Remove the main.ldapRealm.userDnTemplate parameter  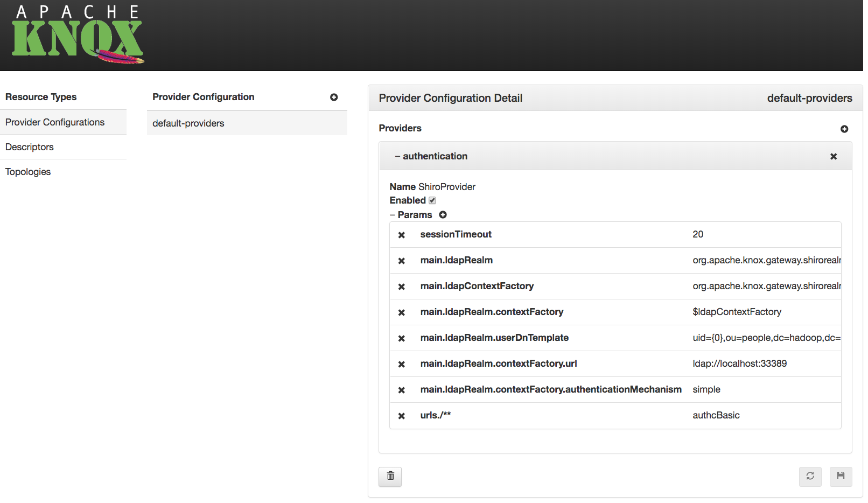[x=402, y=338]
